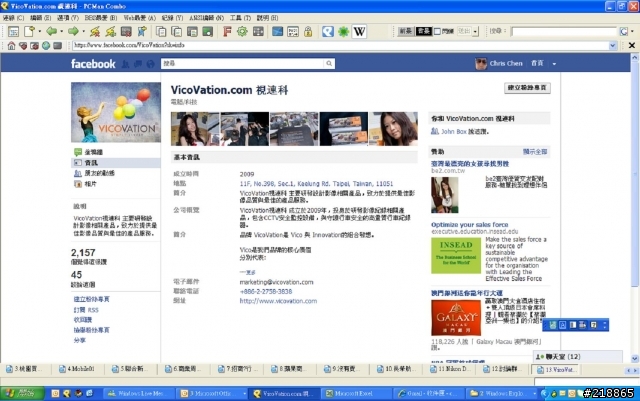
Task: Click the search engine icon by search box
Action: point(623,31)
